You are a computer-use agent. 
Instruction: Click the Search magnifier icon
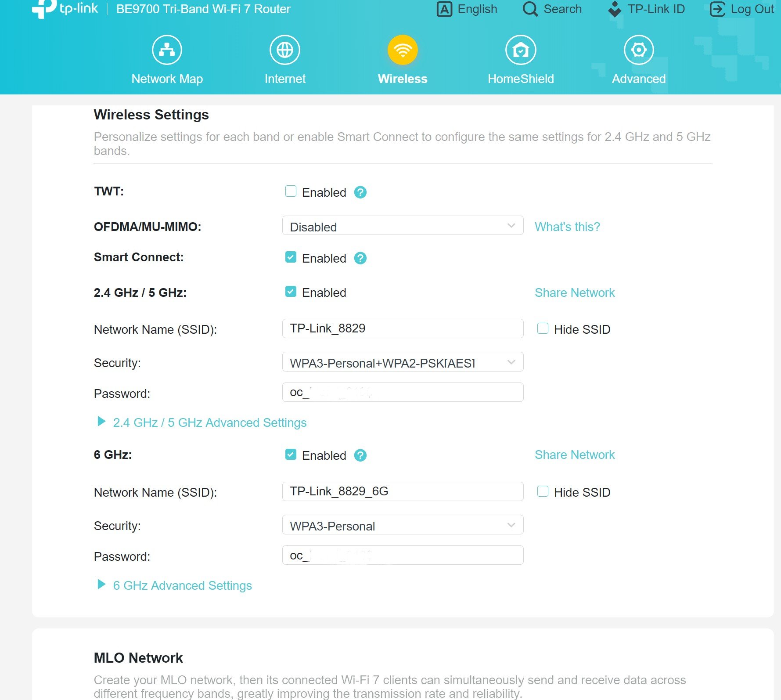click(x=530, y=9)
